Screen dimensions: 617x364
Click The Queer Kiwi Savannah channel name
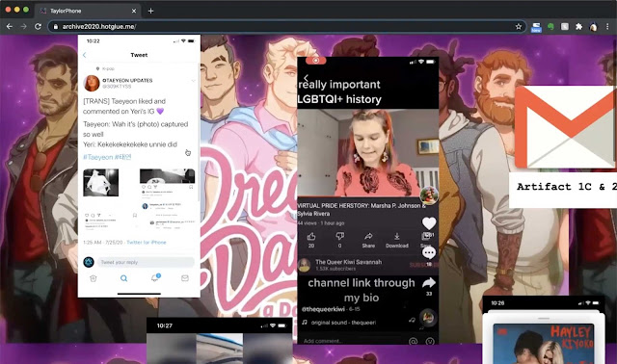tap(348, 262)
